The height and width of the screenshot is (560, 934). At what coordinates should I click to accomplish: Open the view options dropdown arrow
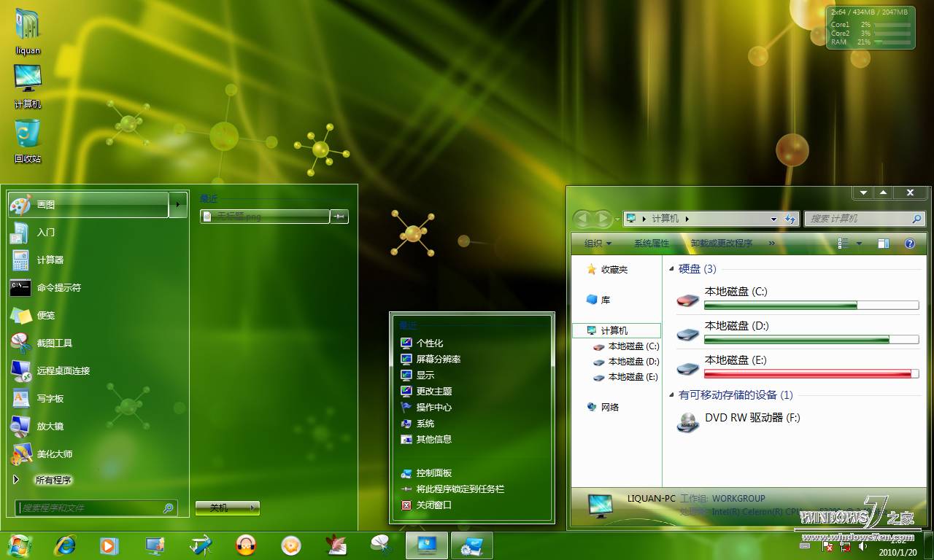859,244
